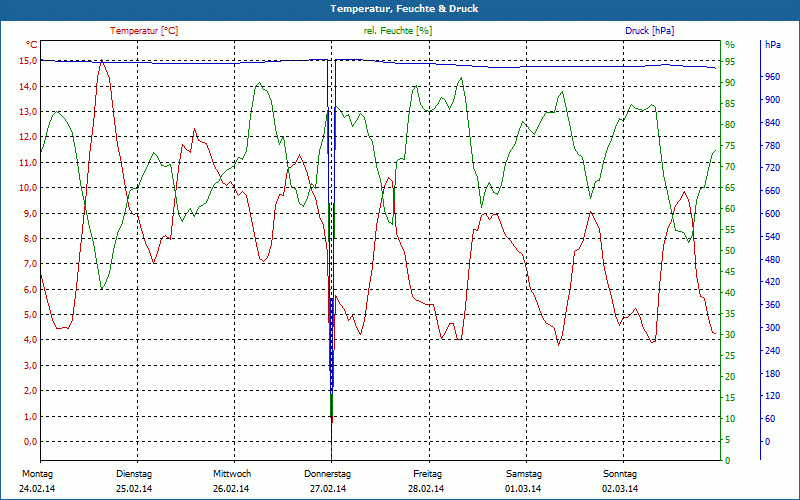Click the '50' humidity axis value

(x=730, y=251)
